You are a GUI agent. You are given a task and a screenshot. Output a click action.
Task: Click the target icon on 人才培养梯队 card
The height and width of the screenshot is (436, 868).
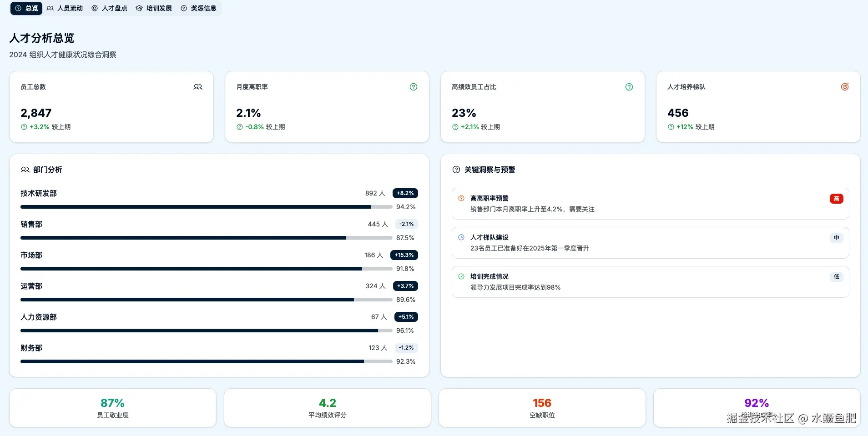845,87
